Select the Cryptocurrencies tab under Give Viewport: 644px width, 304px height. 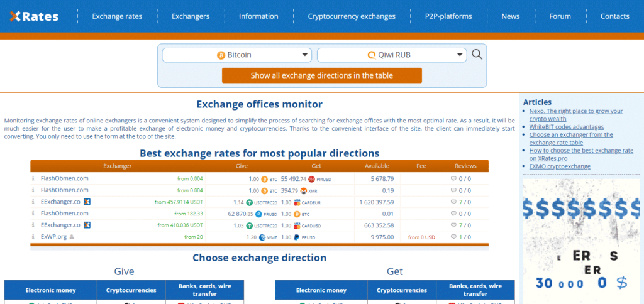(x=131, y=290)
